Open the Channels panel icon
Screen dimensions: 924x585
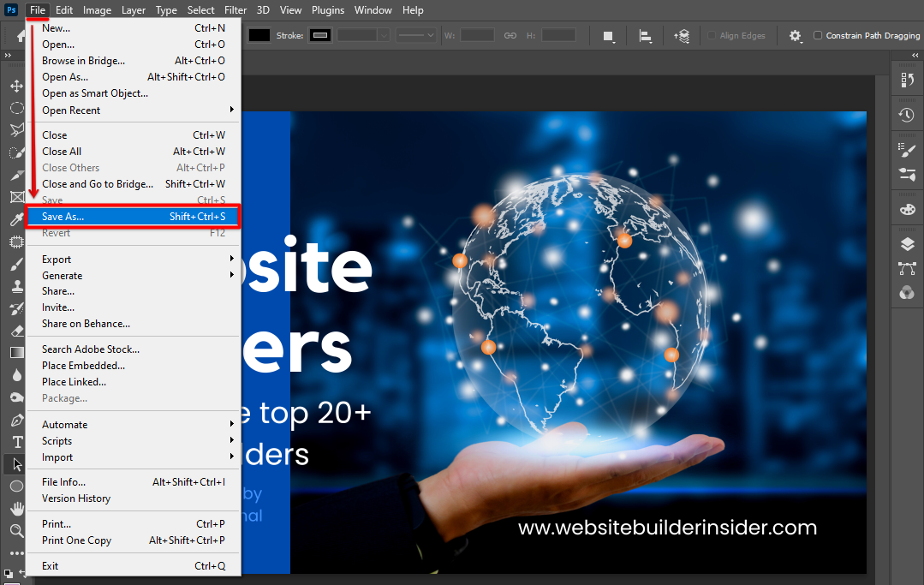click(x=907, y=293)
